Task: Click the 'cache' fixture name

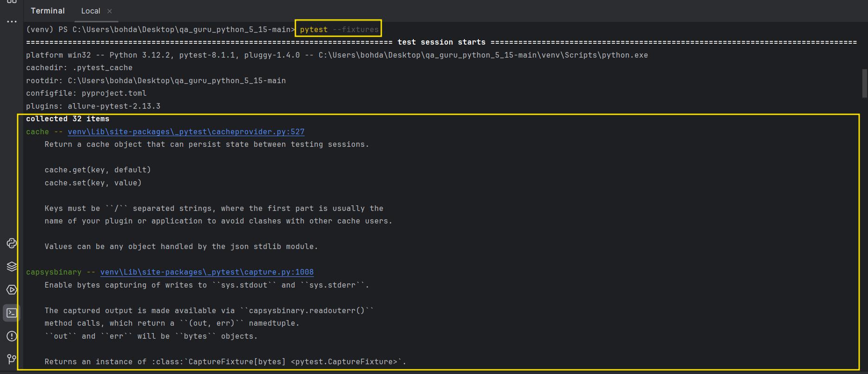Action: 37,131
